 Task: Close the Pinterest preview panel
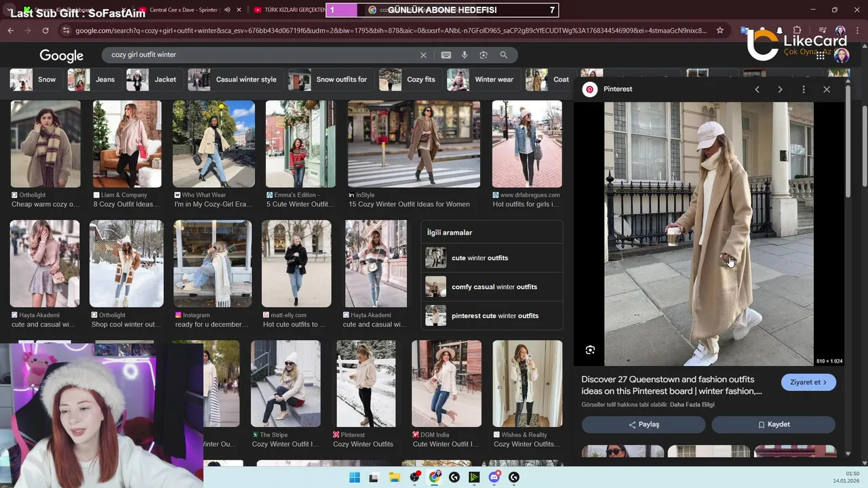pos(827,89)
